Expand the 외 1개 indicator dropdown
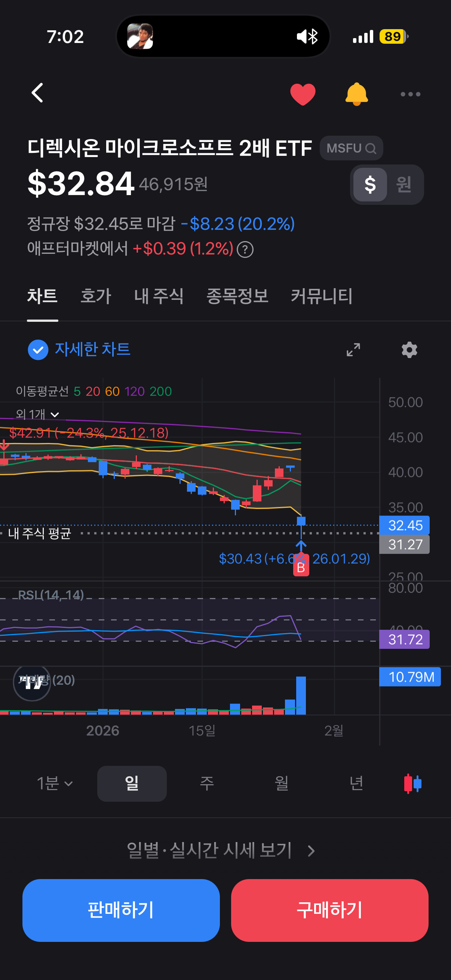This screenshot has width=451, height=980. (37, 414)
